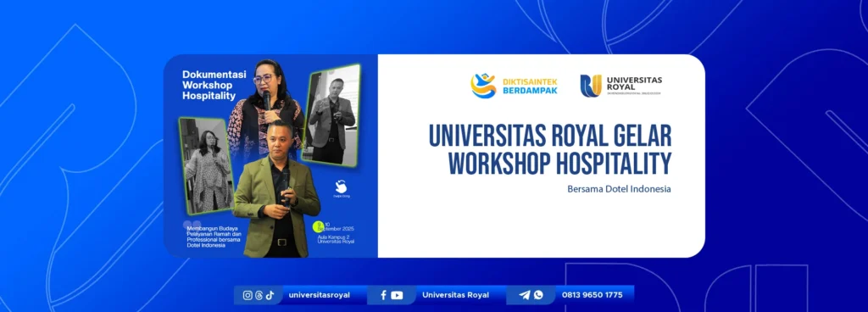Click the 'Dokumentasi Workshop Hospitality' poster title
Image resolution: width=868 pixels, height=312 pixels.
(209, 85)
